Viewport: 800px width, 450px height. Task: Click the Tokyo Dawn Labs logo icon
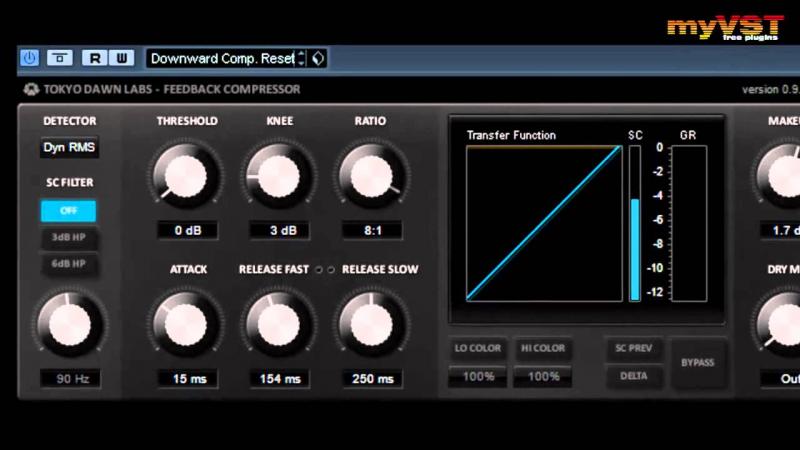[31, 89]
